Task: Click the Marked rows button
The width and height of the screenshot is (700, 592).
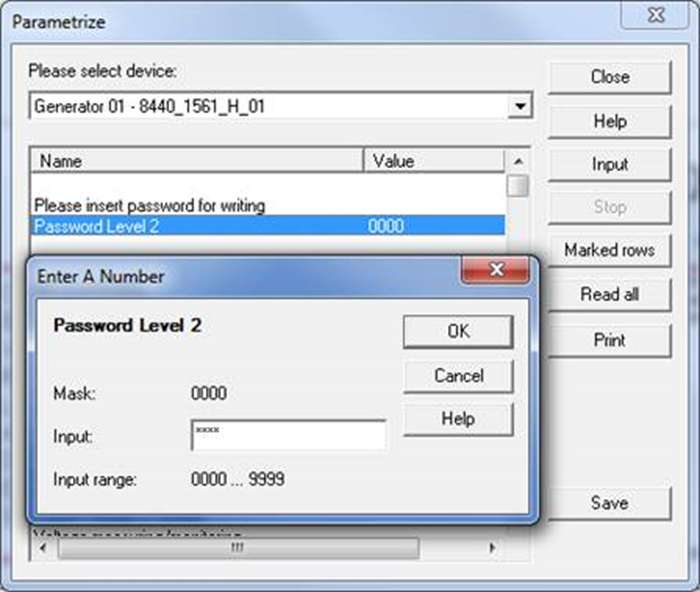Action: pyautogui.click(x=609, y=250)
